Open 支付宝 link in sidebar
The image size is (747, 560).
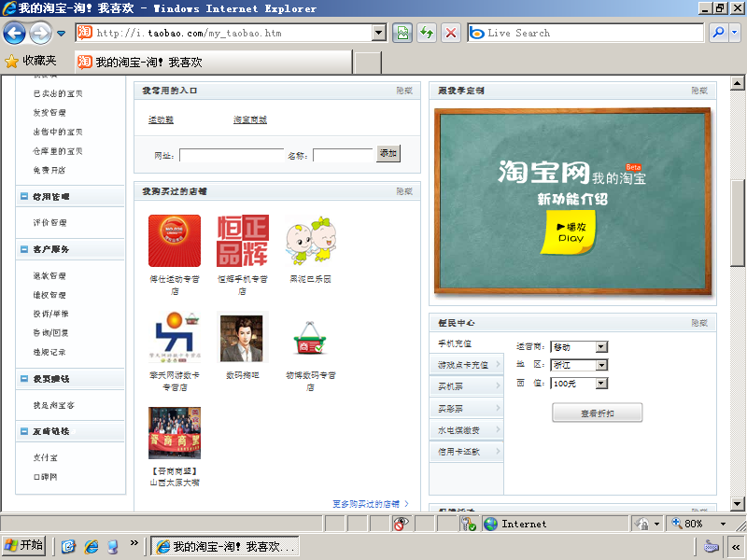(x=45, y=457)
